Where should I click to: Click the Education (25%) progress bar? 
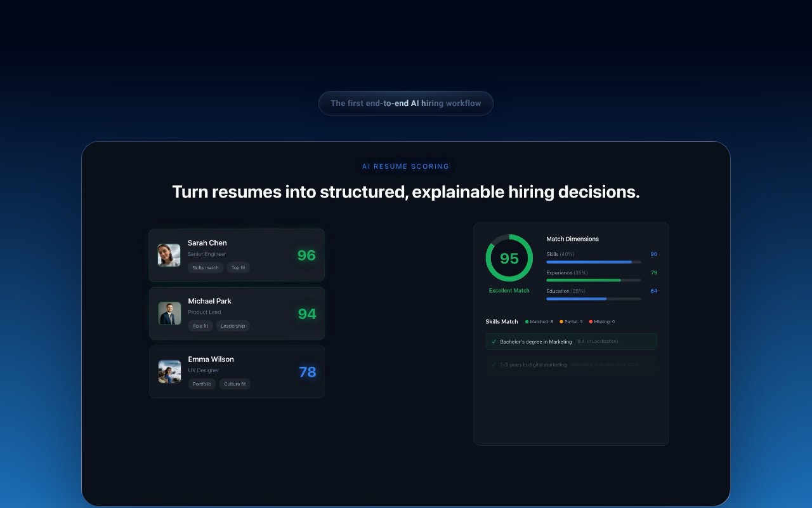click(593, 298)
